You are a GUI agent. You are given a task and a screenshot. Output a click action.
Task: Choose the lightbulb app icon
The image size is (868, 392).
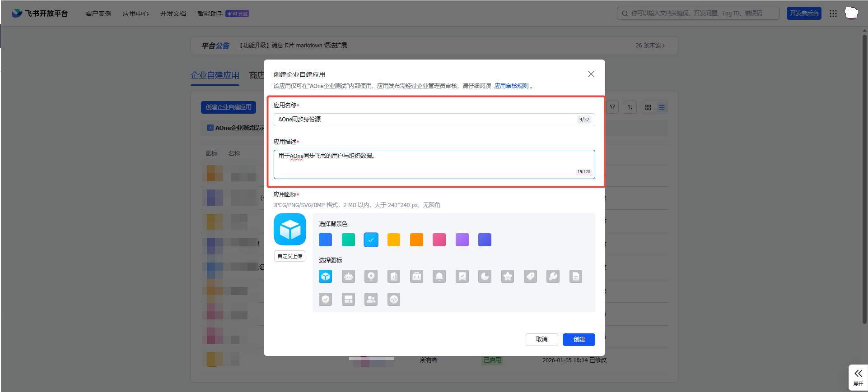point(371,277)
